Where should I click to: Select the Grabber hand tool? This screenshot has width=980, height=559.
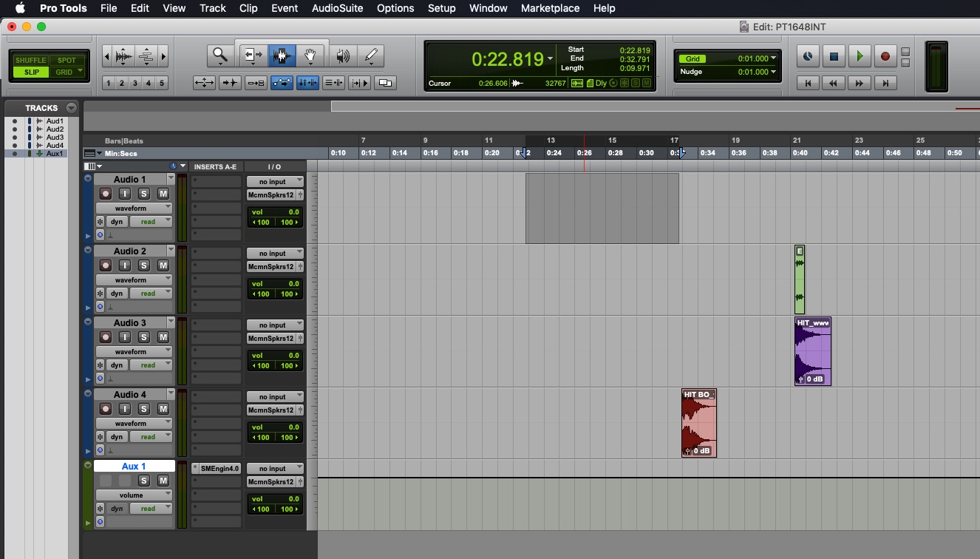(310, 55)
